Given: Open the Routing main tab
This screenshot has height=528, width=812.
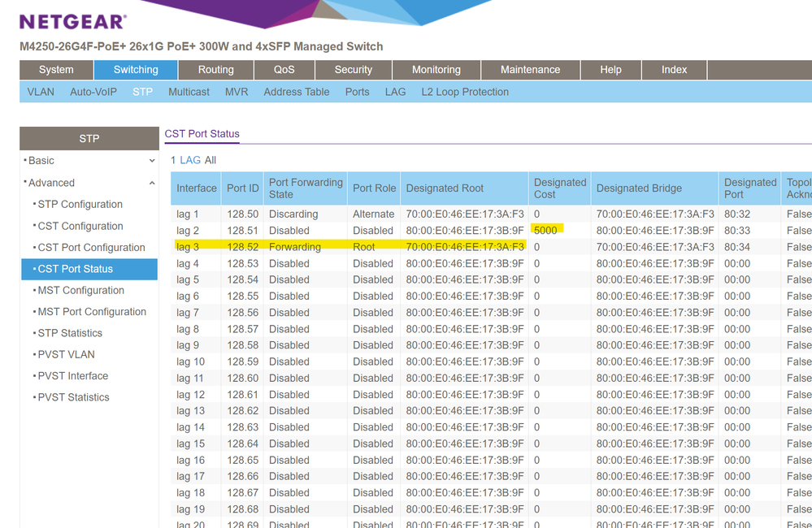Looking at the screenshot, I should (215, 70).
